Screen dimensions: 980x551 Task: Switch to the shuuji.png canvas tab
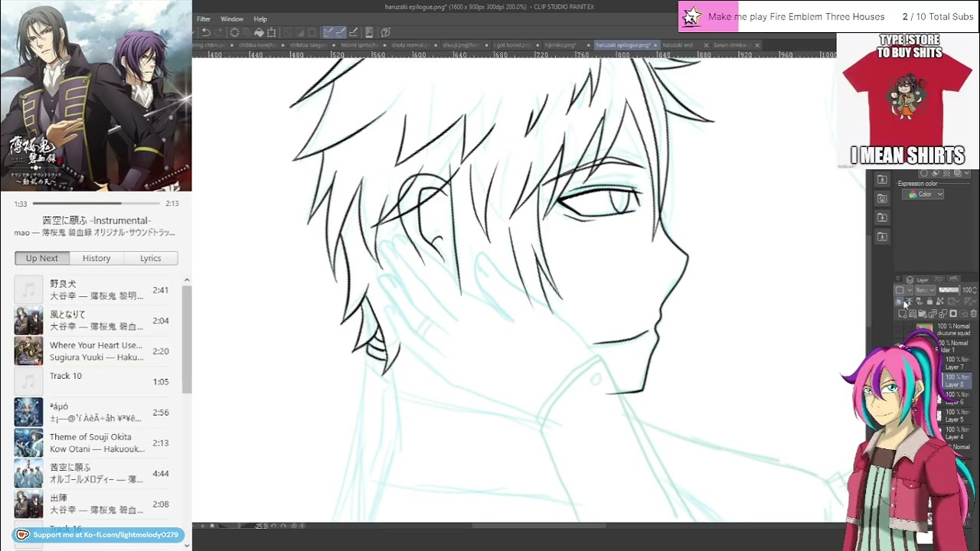(x=461, y=45)
